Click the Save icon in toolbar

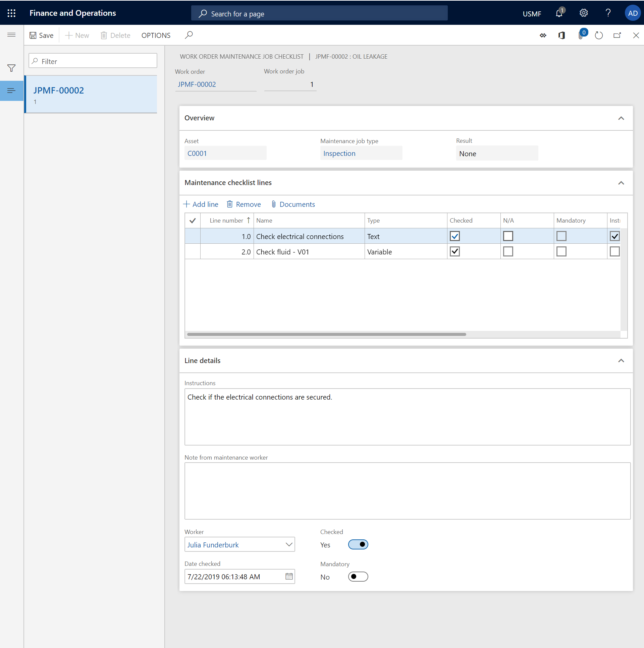(33, 36)
